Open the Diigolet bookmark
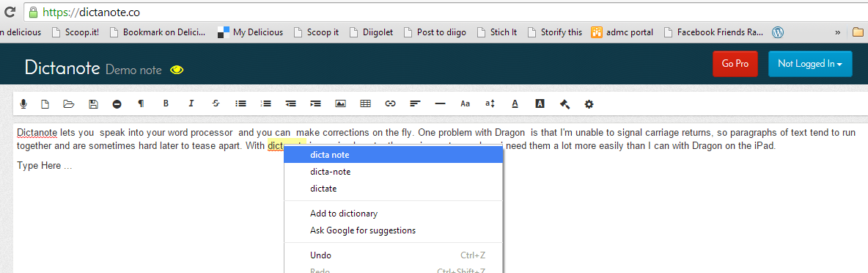This screenshot has height=273, width=868. (x=372, y=32)
